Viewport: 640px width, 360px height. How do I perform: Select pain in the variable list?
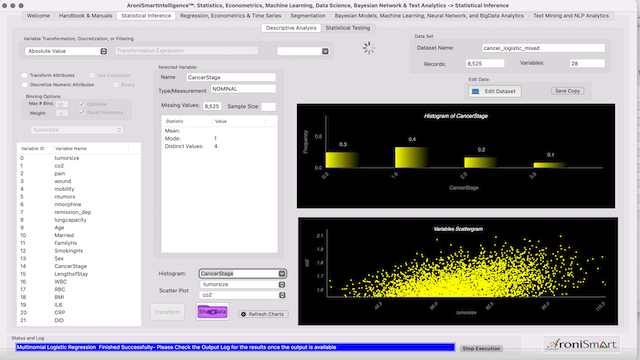click(x=79, y=173)
